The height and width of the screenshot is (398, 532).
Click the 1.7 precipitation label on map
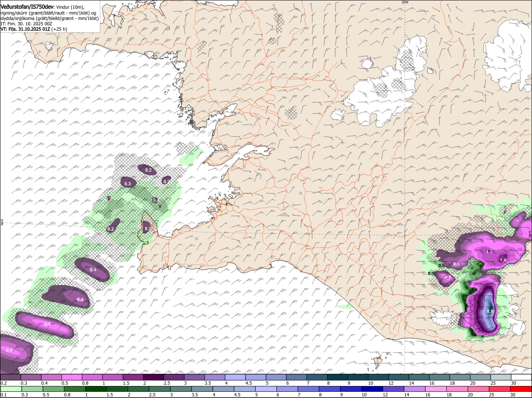[x=489, y=251]
